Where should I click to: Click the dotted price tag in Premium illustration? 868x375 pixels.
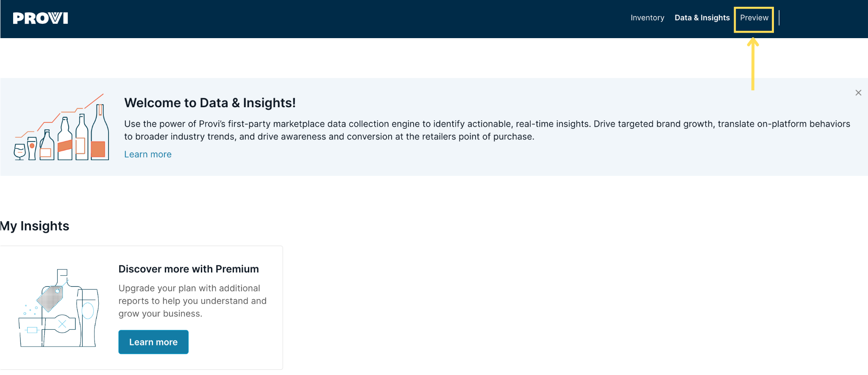(x=50, y=299)
